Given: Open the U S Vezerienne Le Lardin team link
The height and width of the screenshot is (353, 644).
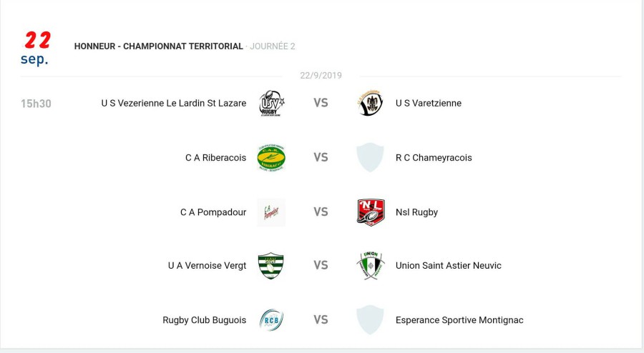Looking at the screenshot, I should click(174, 104).
